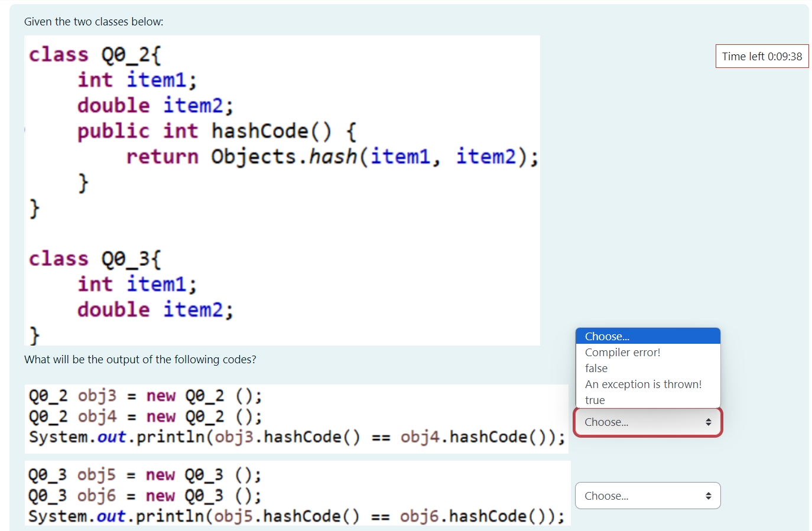The image size is (812, 531).
Task: Click the Q0_2 class definition in the code
Action: tap(95, 54)
